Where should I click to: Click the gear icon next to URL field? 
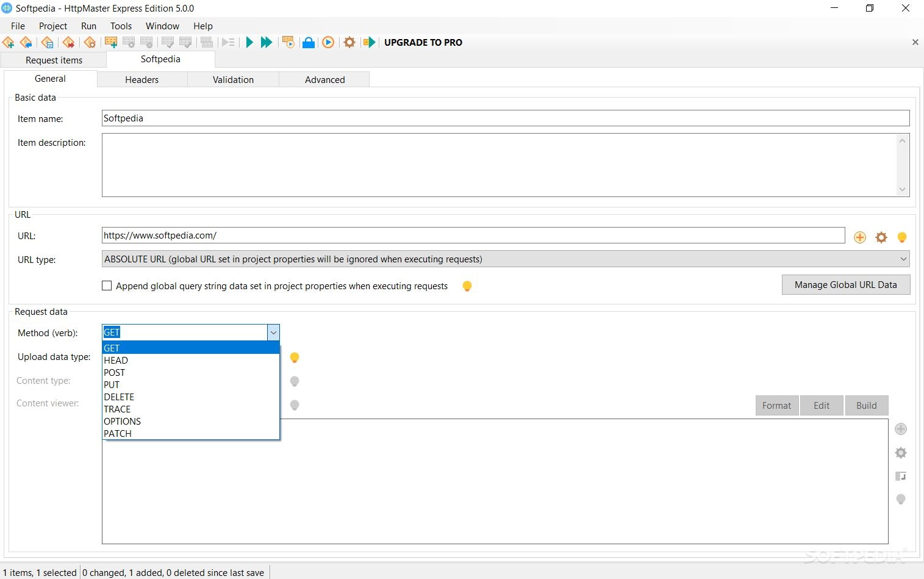[881, 237]
